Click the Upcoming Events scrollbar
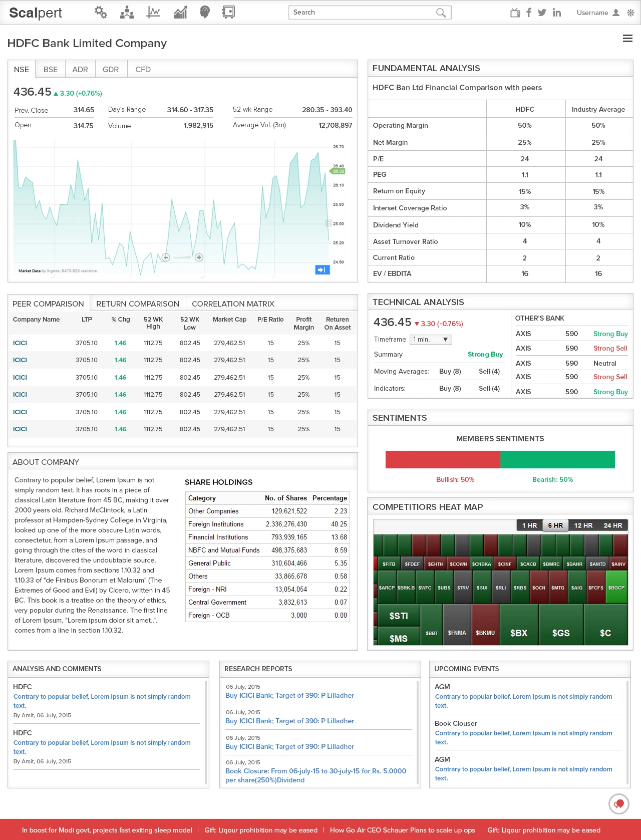This screenshot has width=641, height=840. click(x=627, y=732)
